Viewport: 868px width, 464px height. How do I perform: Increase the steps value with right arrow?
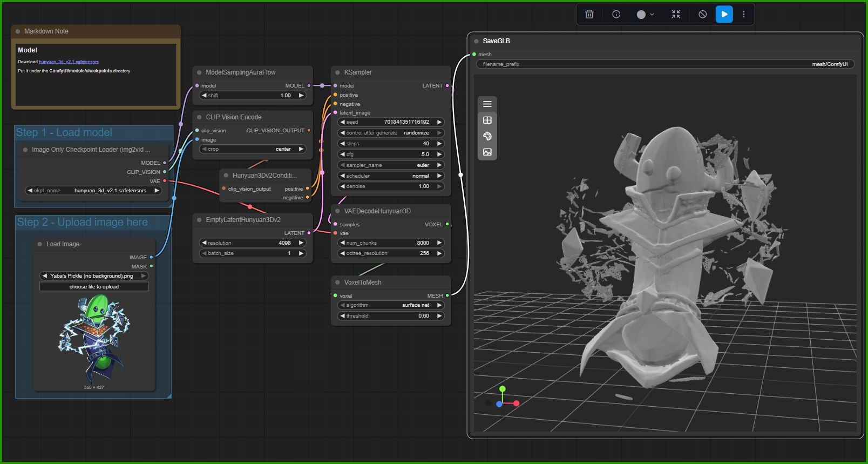coord(439,144)
